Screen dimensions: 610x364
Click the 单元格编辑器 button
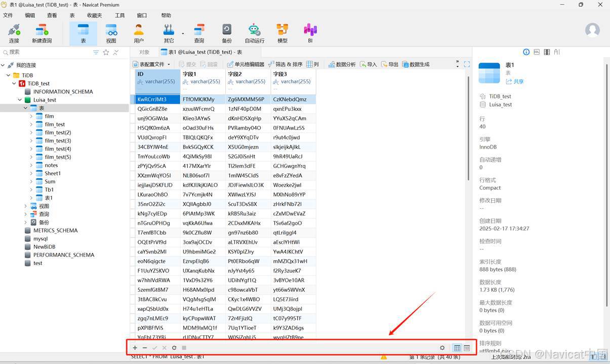(246, 64)
